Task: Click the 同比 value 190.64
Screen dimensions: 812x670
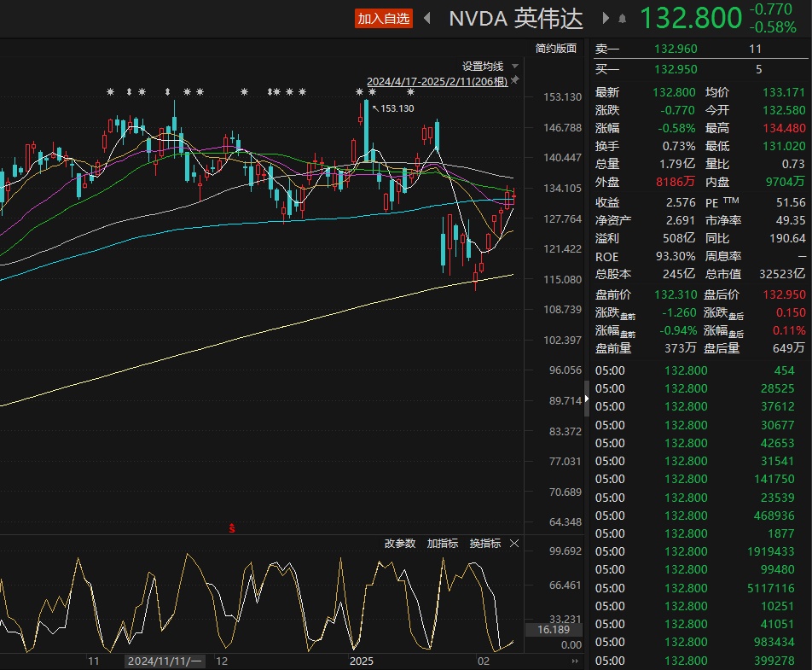Action: pos(787,238)
